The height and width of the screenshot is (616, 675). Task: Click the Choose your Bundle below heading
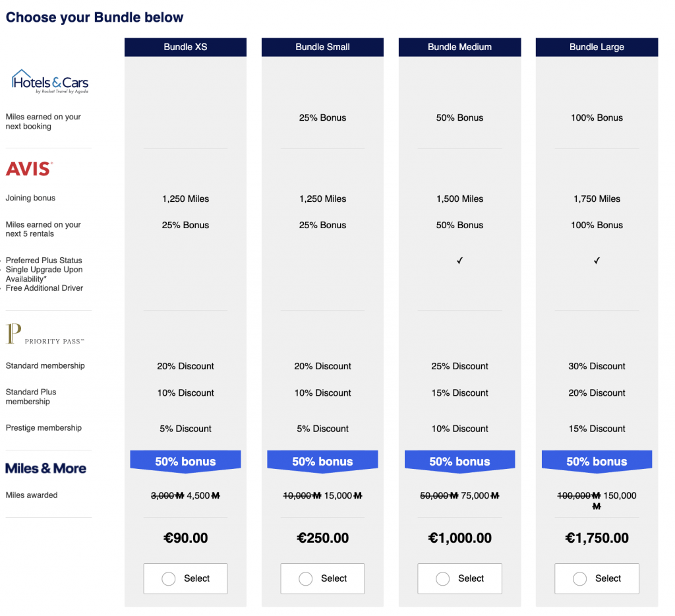[94, 16]
